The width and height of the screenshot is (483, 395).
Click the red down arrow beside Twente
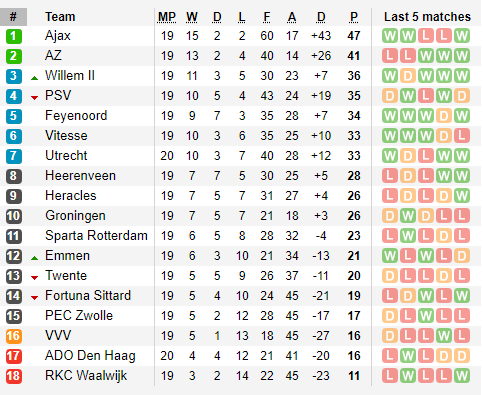[x=34, y=278]
